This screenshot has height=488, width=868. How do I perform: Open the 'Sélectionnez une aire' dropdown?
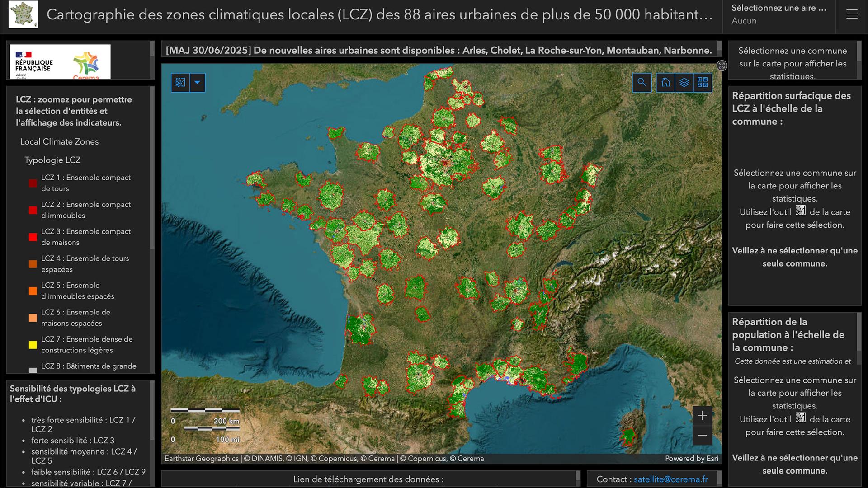[778, 14]
